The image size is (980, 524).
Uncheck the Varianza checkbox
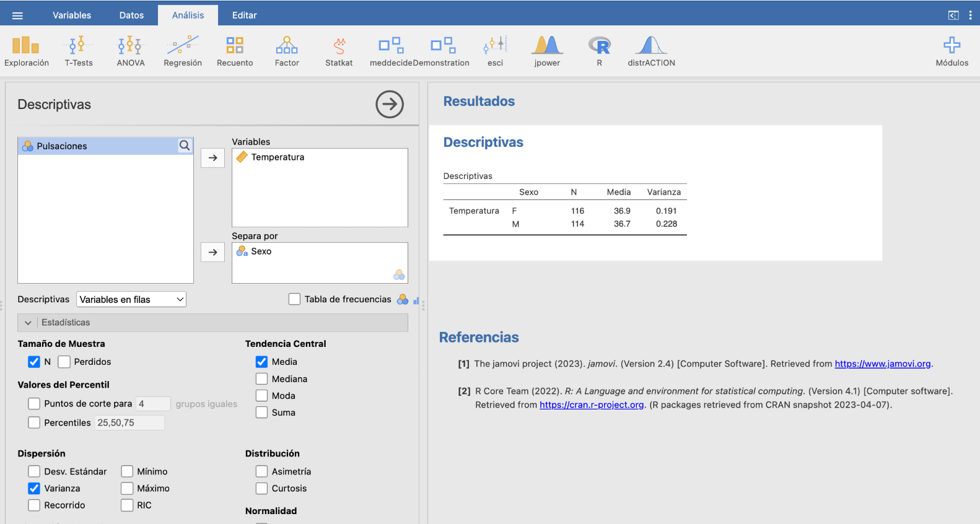click(34, 489)
